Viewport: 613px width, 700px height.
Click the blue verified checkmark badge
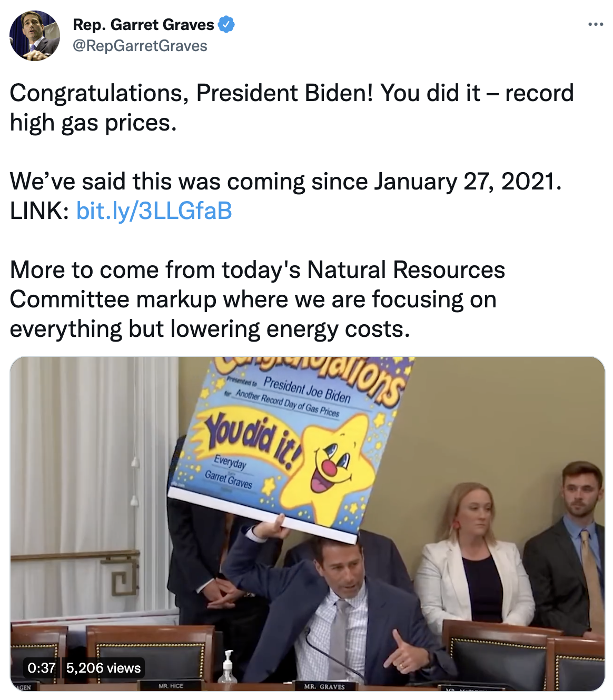pyautogui.click(x=226, y=24)
